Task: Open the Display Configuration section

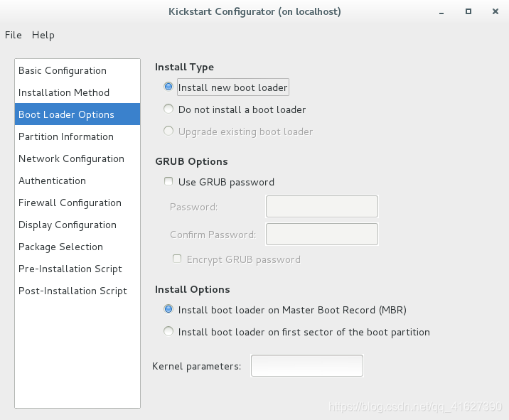Action: pos(77,225)
